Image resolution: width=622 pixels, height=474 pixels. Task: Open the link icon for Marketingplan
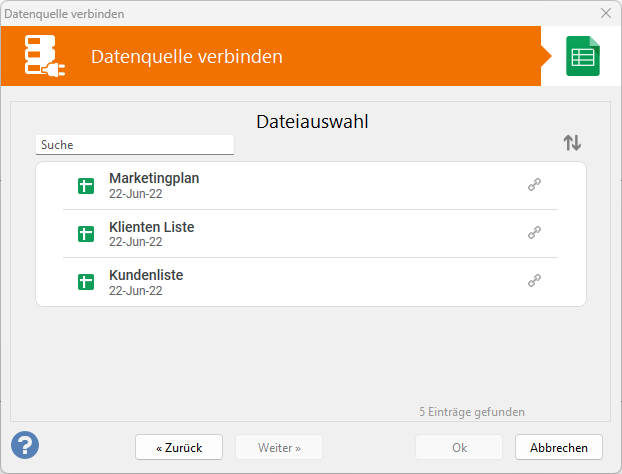click(534, 184)
